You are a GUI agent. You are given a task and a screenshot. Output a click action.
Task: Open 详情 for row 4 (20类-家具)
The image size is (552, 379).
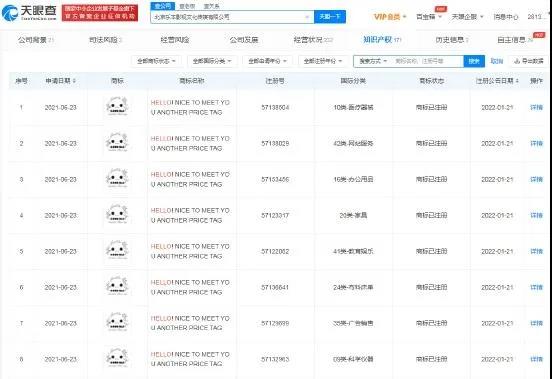point(537,215)
